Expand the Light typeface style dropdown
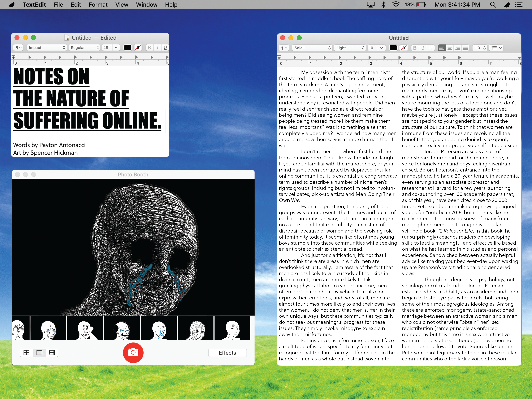 point(350,48)
